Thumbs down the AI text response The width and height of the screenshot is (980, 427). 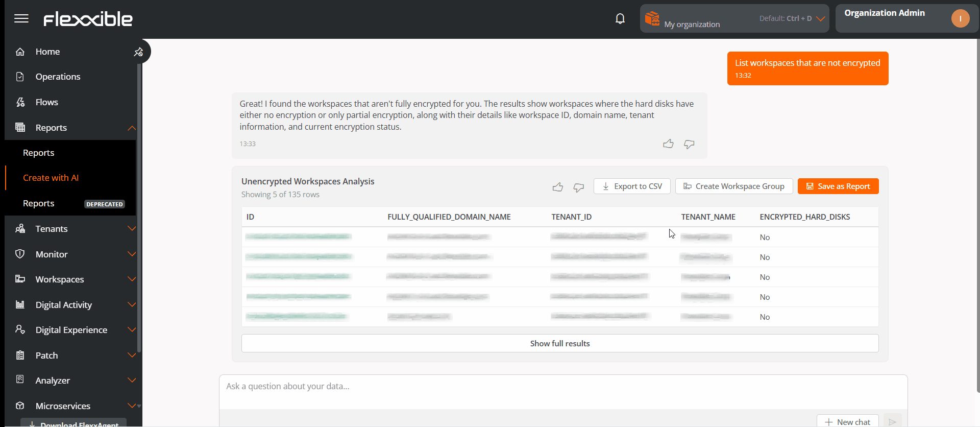coord(689,144)
